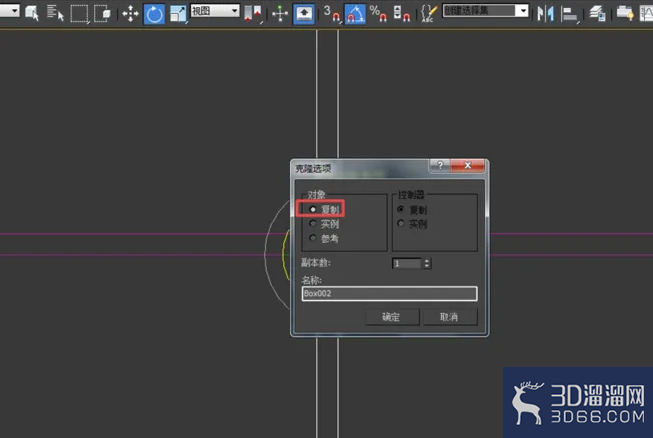653x438 pixels.
Task: Click Use Pivot Point Center icon
Action: point(252,13)
